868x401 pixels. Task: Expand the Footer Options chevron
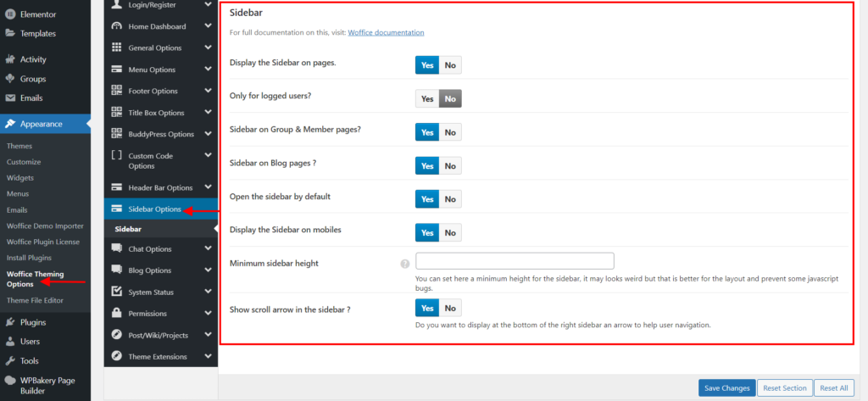[208, 91]
